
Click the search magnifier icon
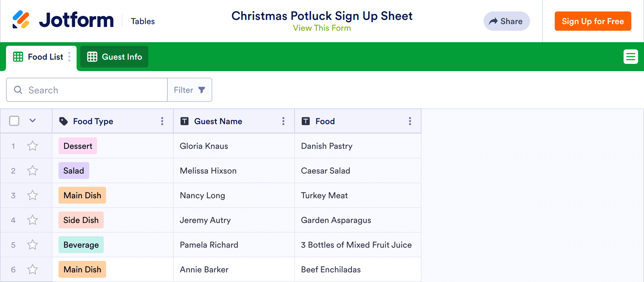(18, 90)
